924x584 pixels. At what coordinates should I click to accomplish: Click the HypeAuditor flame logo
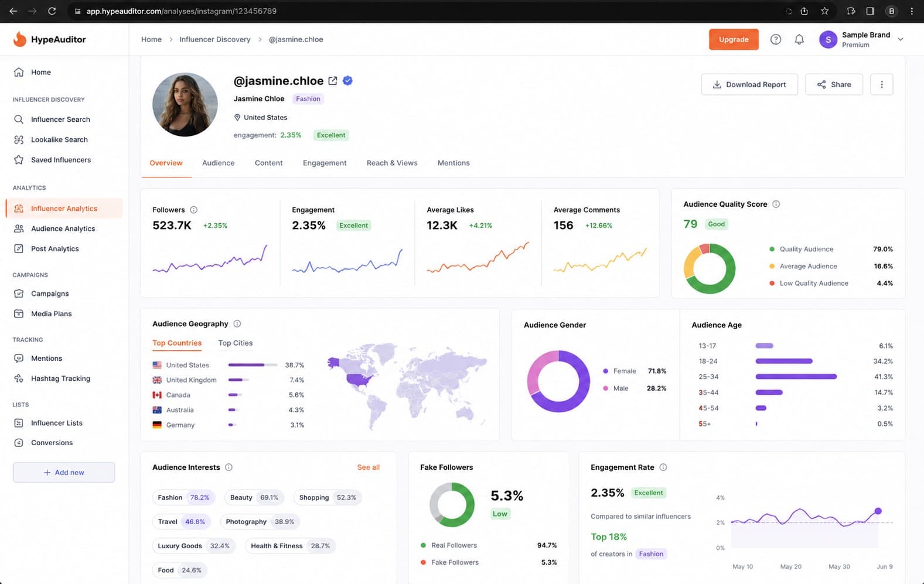tap(20, 39)
